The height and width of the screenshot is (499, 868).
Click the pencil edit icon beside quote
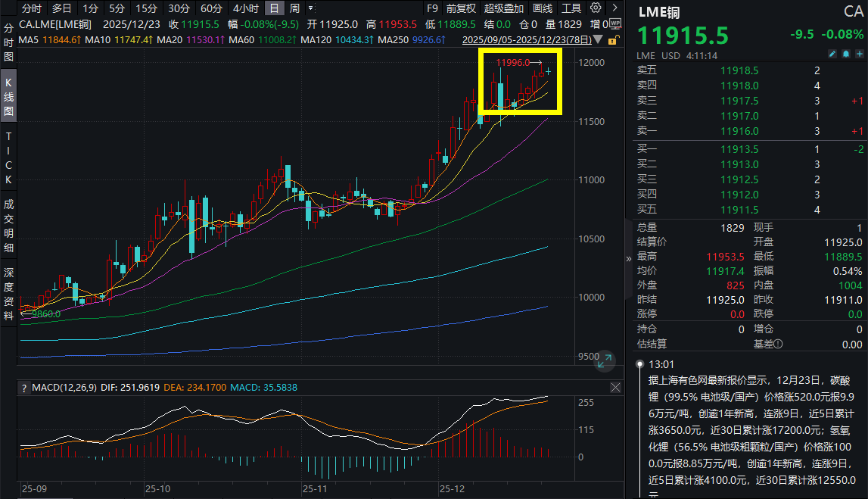(x=832, y=55)
